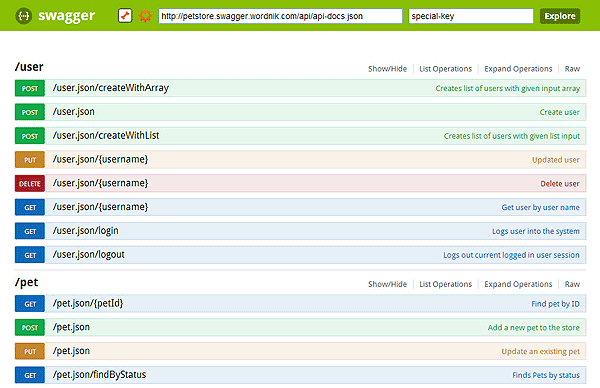Click 'Update an existing pet' description

pyautogui.click(x=540, y=351)
